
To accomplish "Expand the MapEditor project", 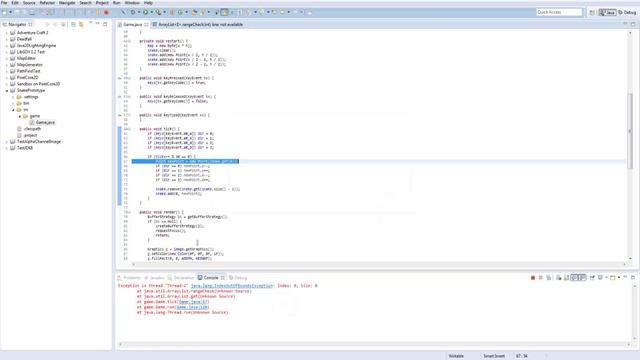I will click(x=7, y=58).
